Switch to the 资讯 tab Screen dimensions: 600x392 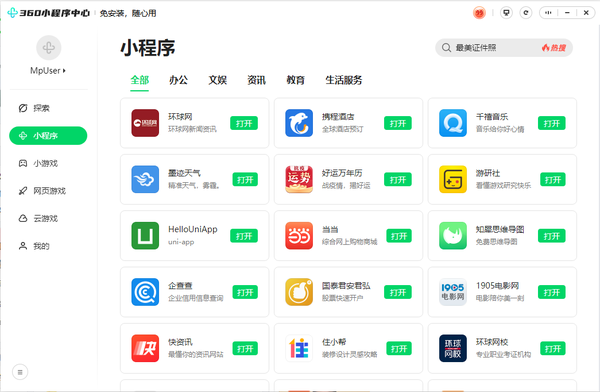click(256, 80)
